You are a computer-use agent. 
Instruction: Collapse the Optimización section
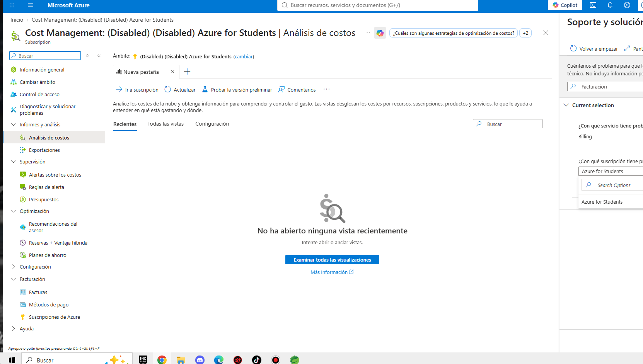tap(14, 211)
